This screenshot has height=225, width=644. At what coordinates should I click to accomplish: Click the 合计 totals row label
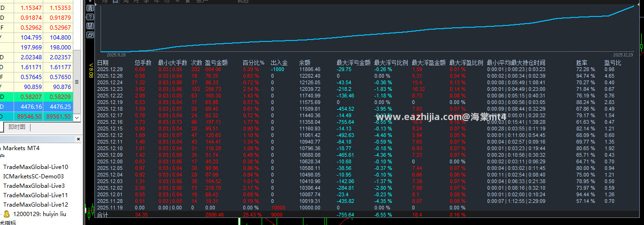click(x=102, y=215)
